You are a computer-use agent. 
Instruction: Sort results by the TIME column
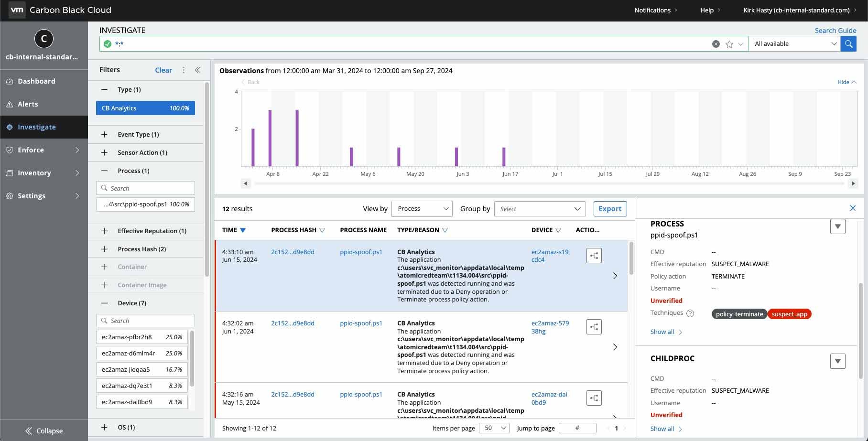[234, 230]
